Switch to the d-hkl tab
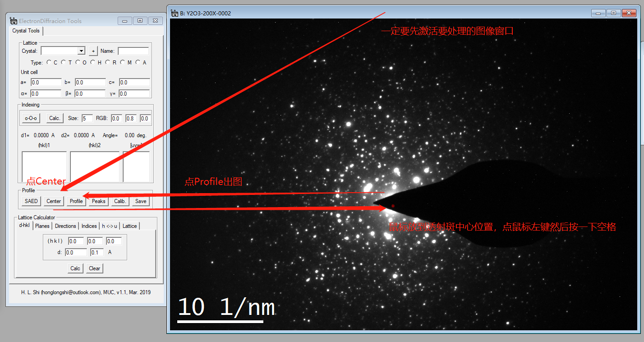644x342 pixels. tap(24, 225)
